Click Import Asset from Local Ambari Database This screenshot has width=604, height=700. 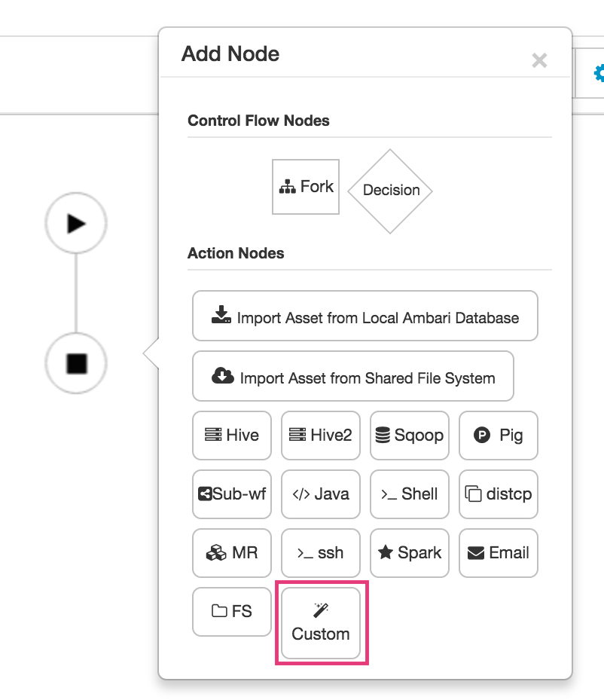365,316
